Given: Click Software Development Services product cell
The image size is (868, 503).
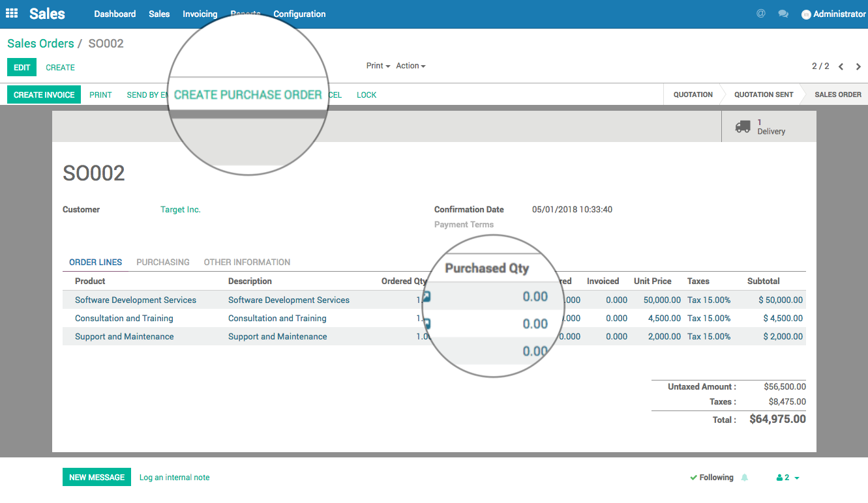Looking at the screenshot, I should [x=136, y=300].
